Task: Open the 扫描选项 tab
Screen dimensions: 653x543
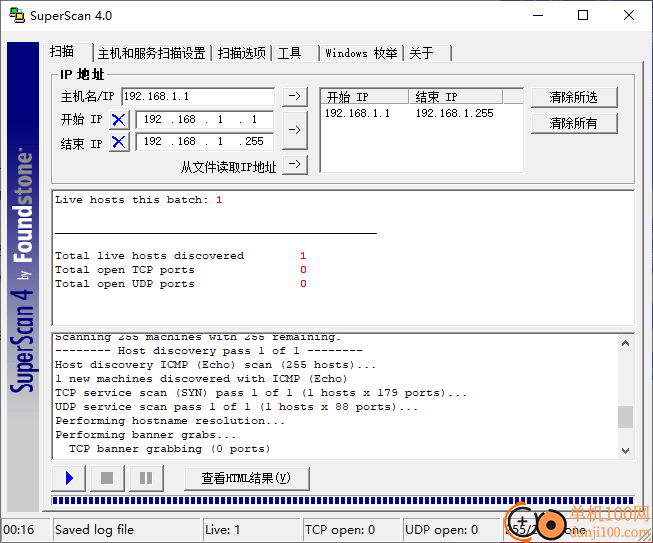Action: [x=242, y=53]
